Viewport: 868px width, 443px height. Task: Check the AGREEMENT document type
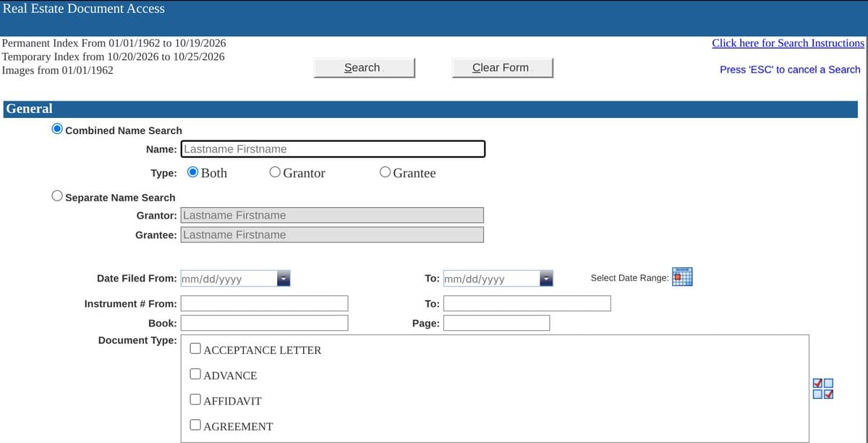[x=195, y=426]
